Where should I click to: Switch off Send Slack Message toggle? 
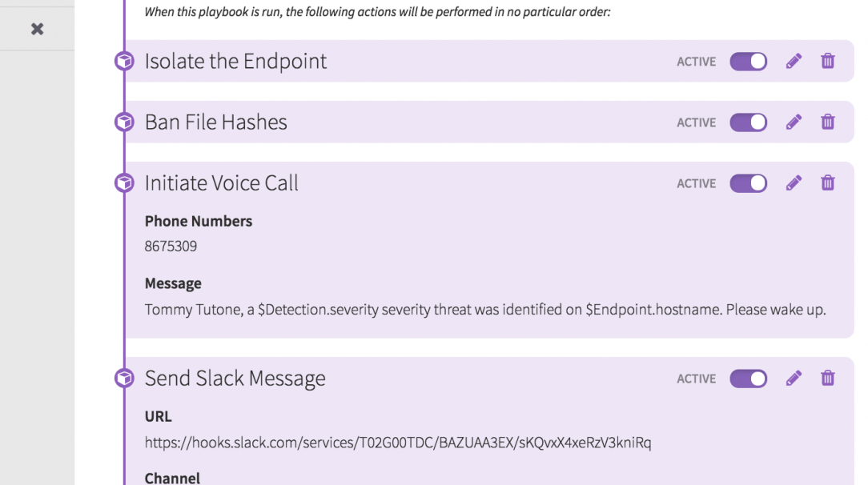pos(748,379)
